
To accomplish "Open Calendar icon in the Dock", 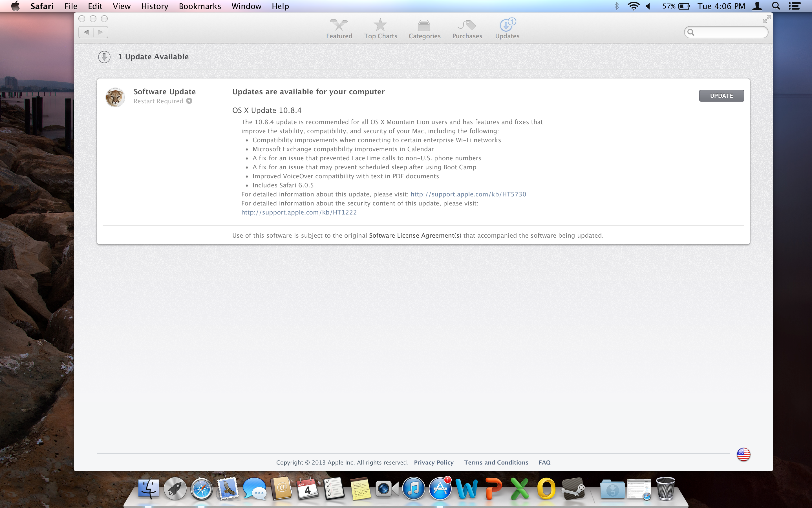I will 307,489.
